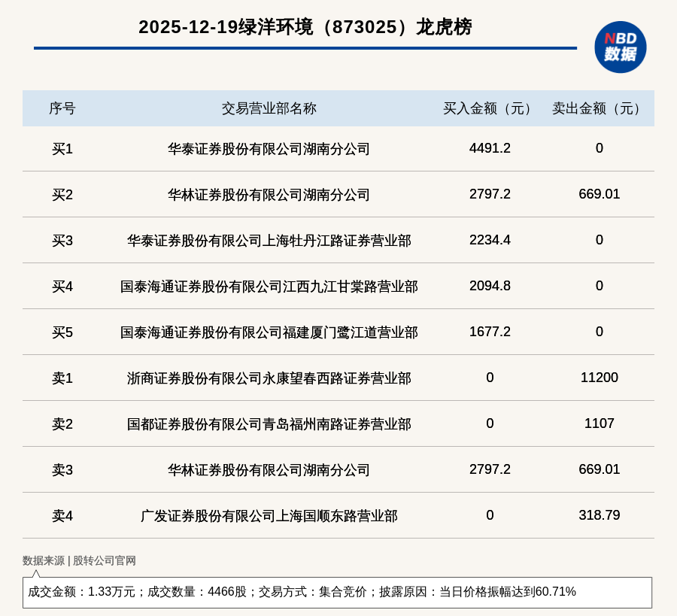Viewport: 677px width, 616px height.
Task: Click 国都证券青岛福州南路证券营业部 entry
Action: click(269, 424)
